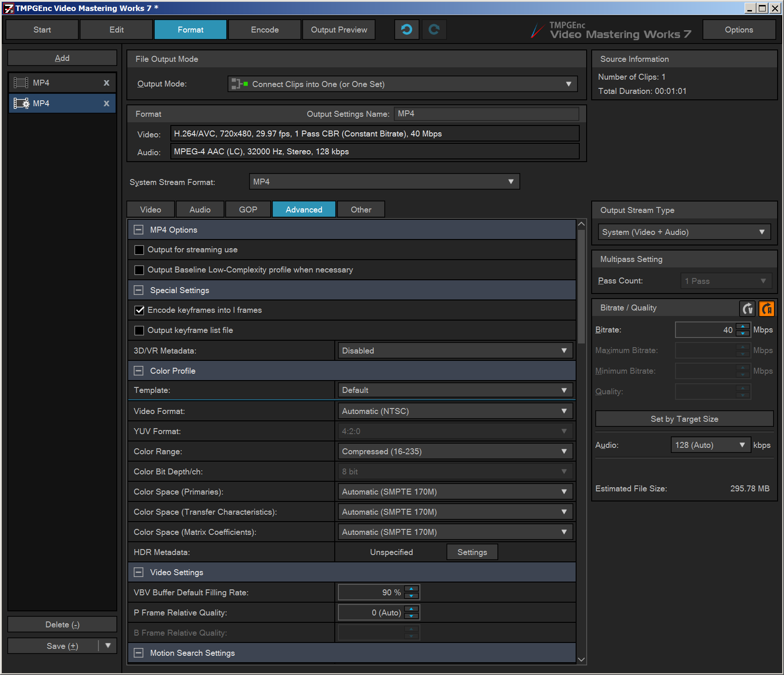
Task: Open the HDR Metadata Settings button
Action: pos(472,552)
